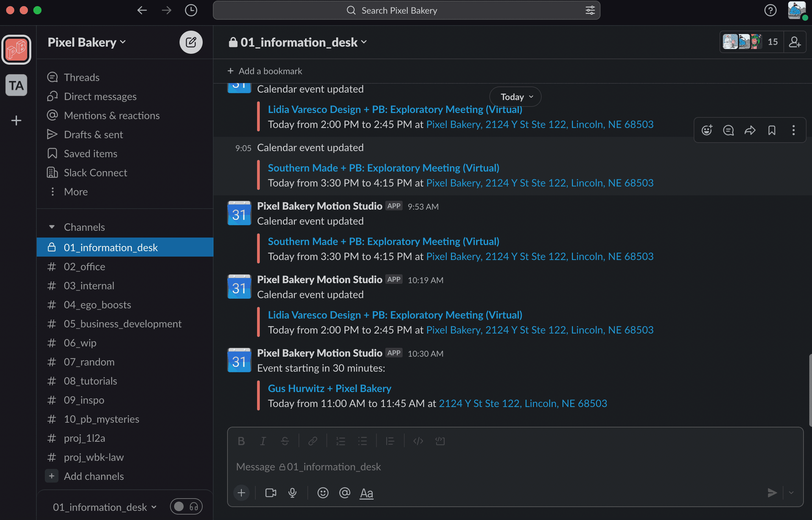Click Add a bookmark
This screenshot has width=812, height=520.
[264, 71]
